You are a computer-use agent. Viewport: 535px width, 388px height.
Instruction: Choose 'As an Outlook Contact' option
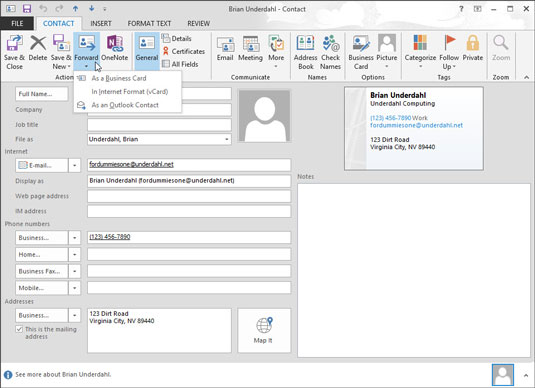[x=127, y=105]
